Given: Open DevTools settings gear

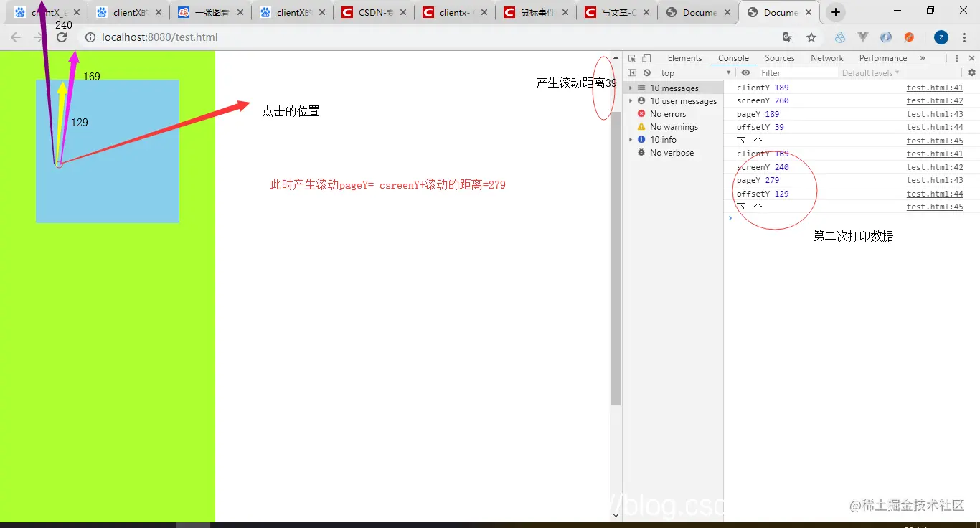Looking at the screenshot, I should [x=972, y=72].
